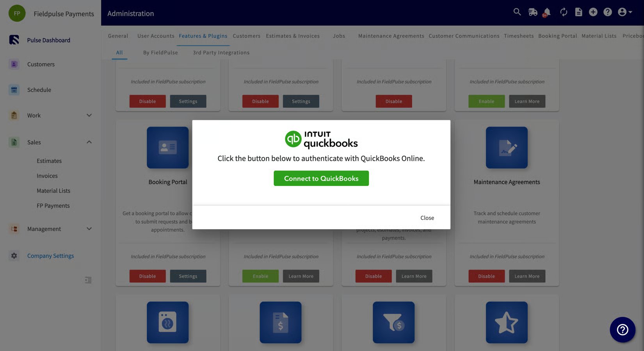Open the help question mark in header
This screenshot has width=644, height=351.
[607, 12]
